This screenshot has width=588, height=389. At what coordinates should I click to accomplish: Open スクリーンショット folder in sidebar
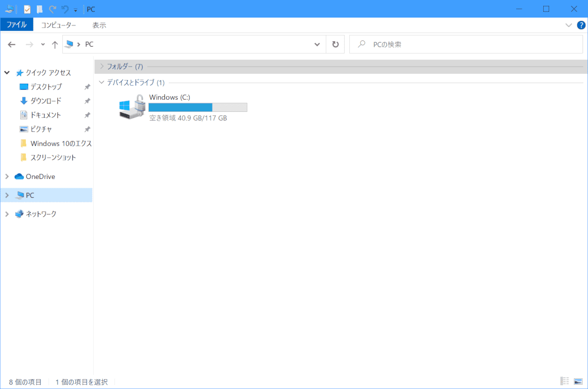pos(53,158)
